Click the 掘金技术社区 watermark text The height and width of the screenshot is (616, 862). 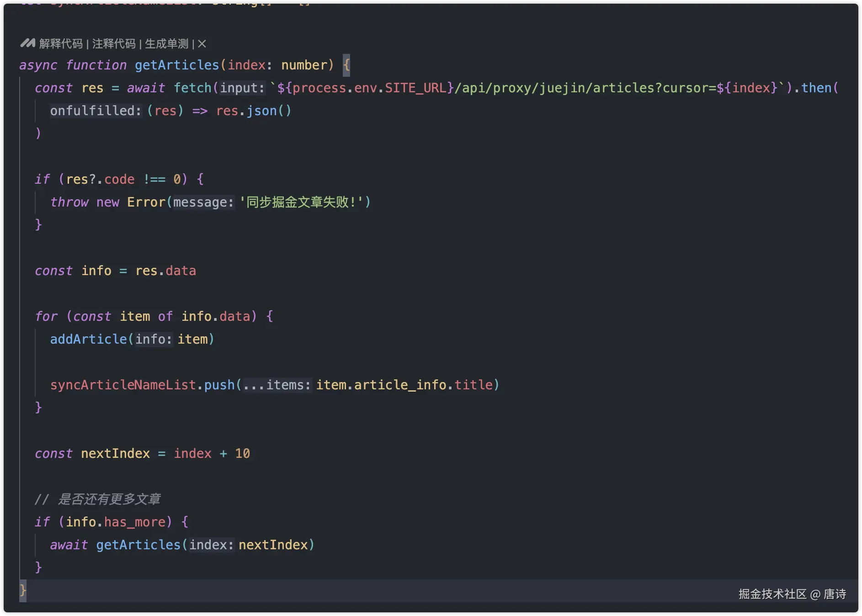coord(772,594)
